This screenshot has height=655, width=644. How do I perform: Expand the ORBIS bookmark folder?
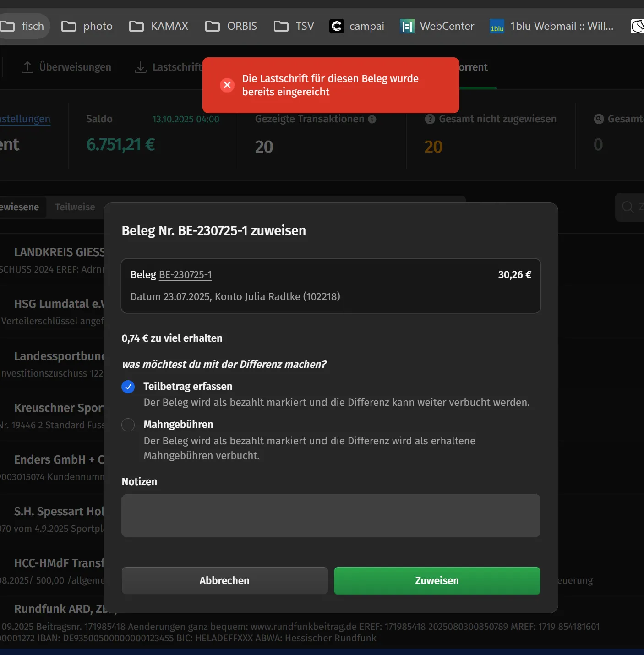pyautogui.click(x=231, y=26)
